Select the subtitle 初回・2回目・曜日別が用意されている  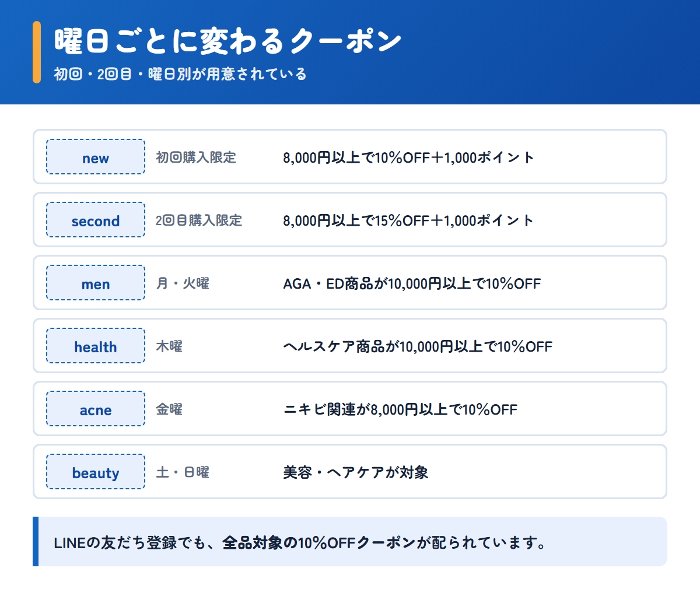click(180, 74)
